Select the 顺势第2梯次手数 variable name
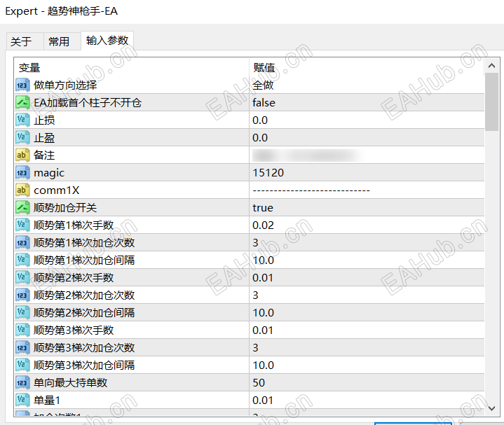 click(x=74, y=278)
